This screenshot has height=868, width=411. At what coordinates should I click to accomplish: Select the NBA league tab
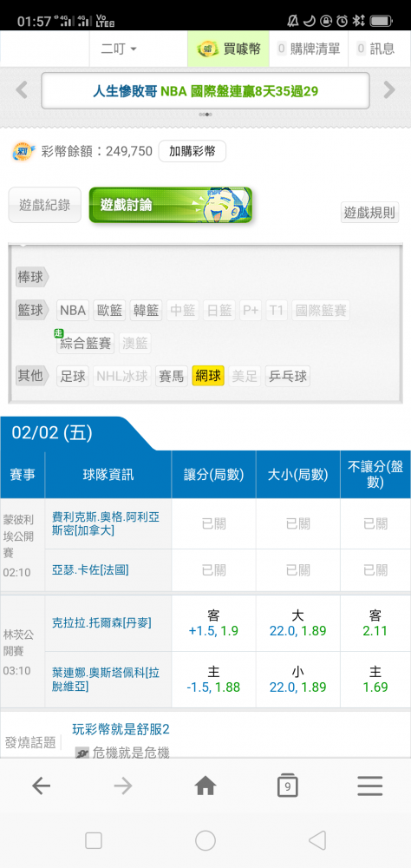[x=73, y=311]
